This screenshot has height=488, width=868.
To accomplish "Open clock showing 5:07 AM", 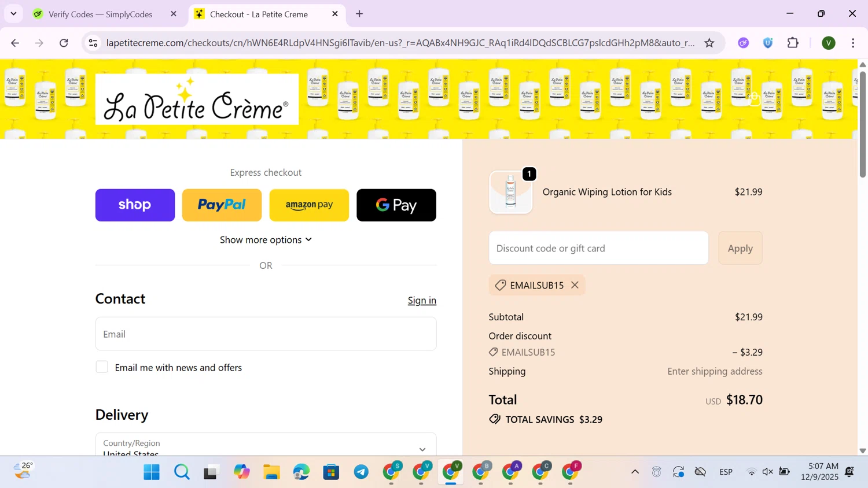I will pyautogui.click(x=820, y=472).
